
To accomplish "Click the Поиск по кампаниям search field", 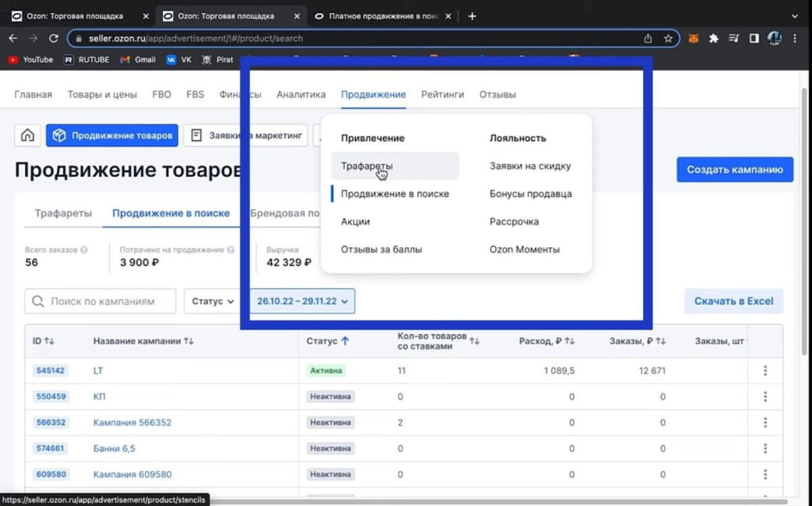I will coord(101,301).
